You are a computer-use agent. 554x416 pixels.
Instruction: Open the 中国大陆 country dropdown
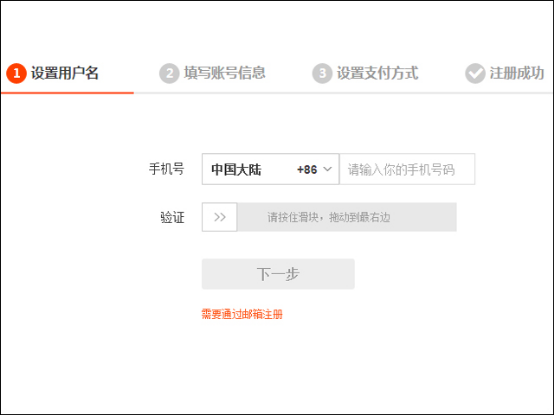click(271, 169)
